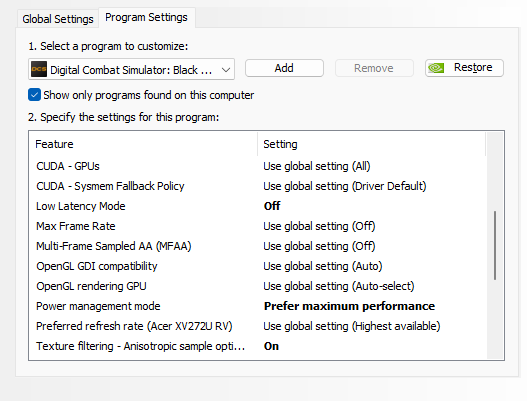This screenshot has height=401, width=527.
Task: Select the Max Frame Rate feature
Action: 76,226
